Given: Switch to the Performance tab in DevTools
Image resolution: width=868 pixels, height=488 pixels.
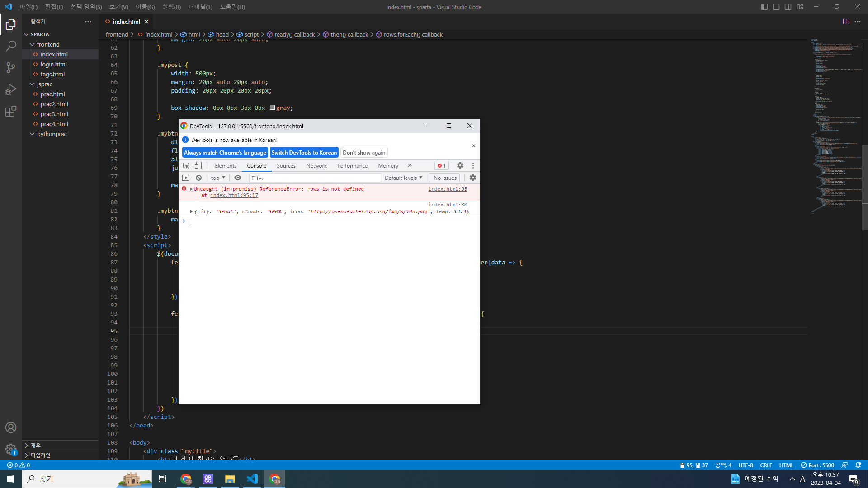Looking at the screenshot, I should coord(353,166).
